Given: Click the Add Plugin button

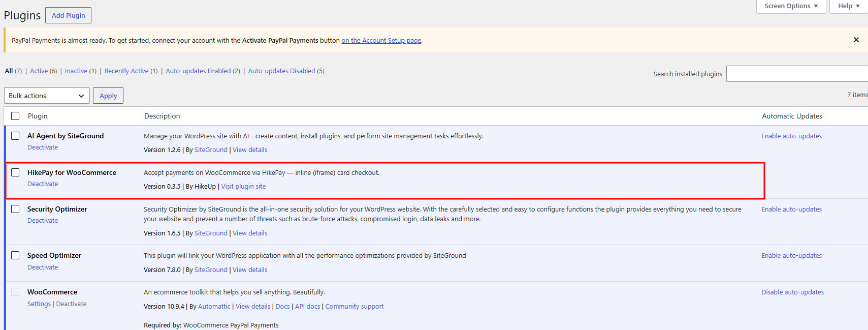Looking at the screenshot, I should tap(68, 15).
